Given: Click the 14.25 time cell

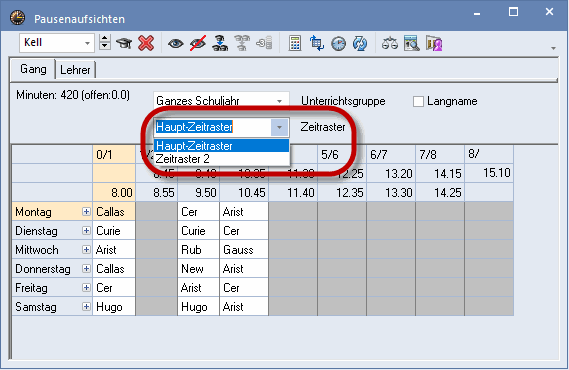Looking at the screenshot, I should click(440, 192).
